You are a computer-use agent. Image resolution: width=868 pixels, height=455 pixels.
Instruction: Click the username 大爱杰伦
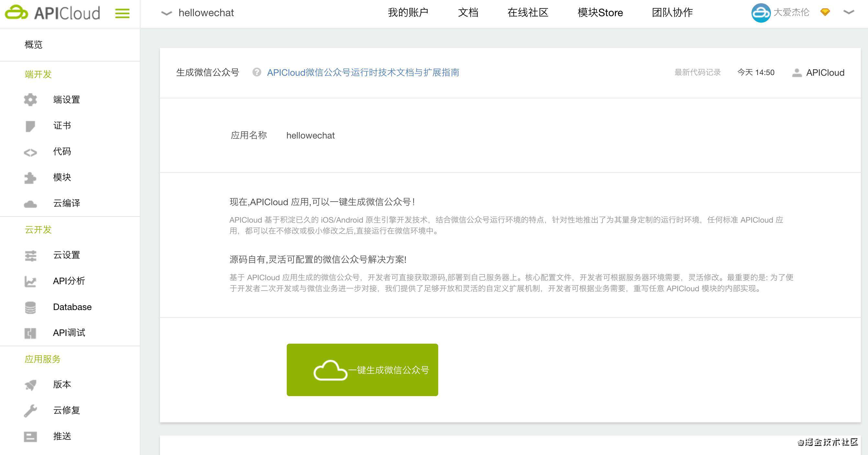coord(791,13)
